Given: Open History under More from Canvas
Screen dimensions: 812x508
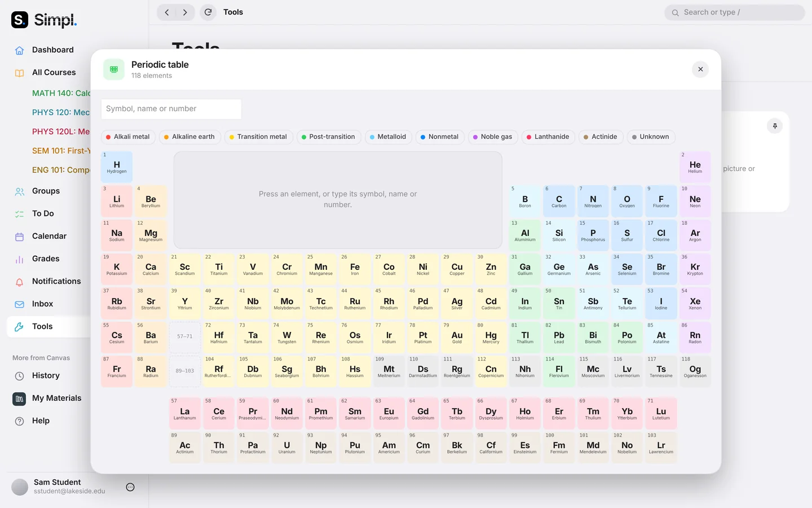Looking at the screenshot, I should (46, 375).
